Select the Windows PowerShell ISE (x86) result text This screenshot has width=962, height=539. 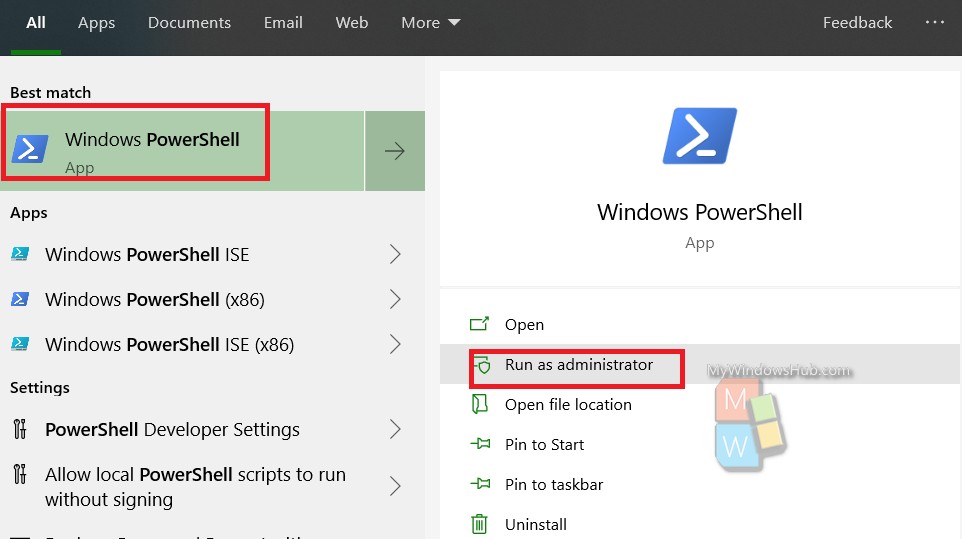coord(169,344)
